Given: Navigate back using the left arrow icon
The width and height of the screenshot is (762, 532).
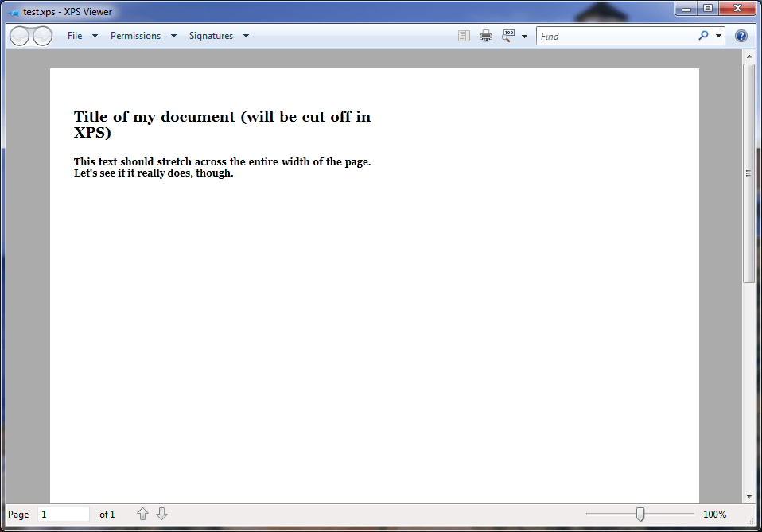Looking at the screenshot, I should tap(18, 36).
